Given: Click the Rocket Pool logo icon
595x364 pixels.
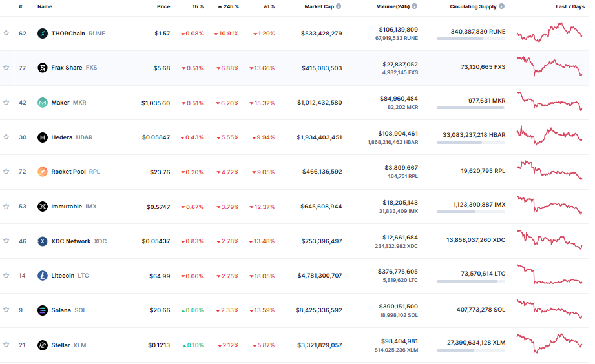Looking at the screenshot, I should [x=43, y=172].
